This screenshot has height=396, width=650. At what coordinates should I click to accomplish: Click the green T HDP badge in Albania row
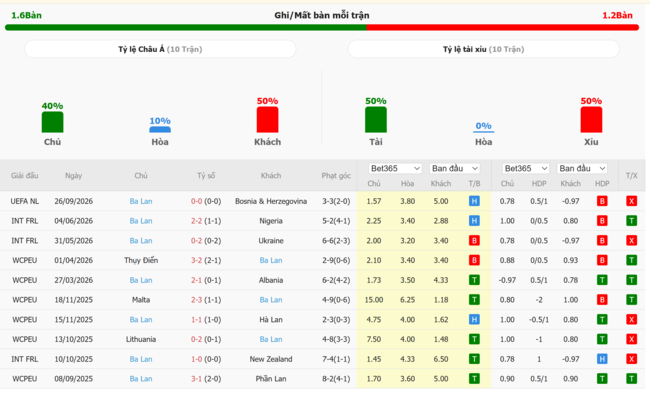pos(602,280)
